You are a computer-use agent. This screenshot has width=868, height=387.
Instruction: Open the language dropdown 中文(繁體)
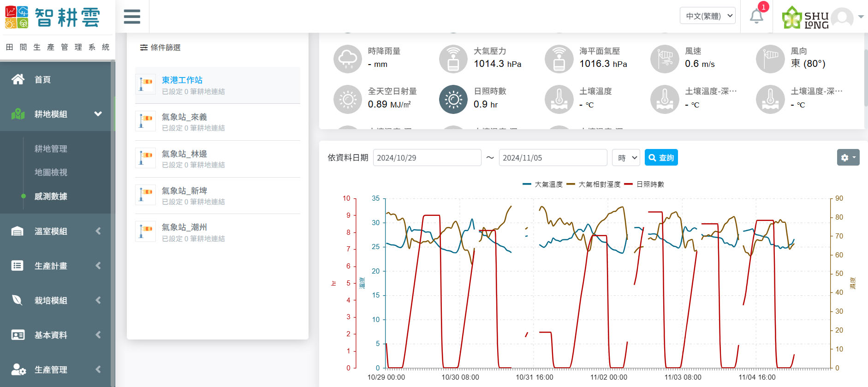(x=707, y=16)
